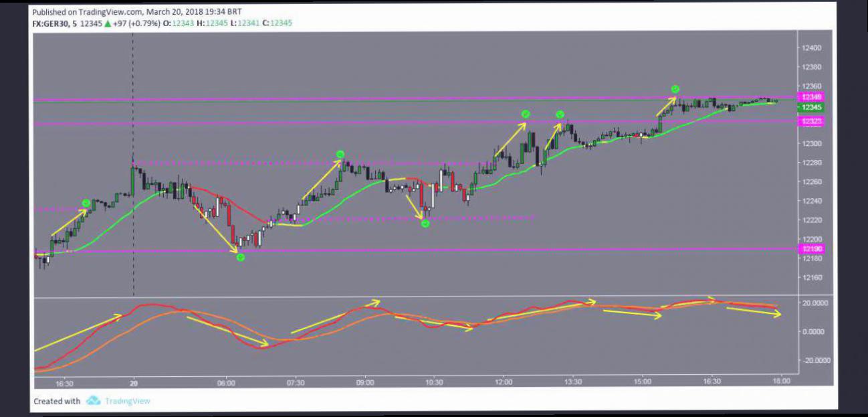Select the lowest green check marker near 12190
Viewport: 868px width, 417px height.
tap(241, 257)
